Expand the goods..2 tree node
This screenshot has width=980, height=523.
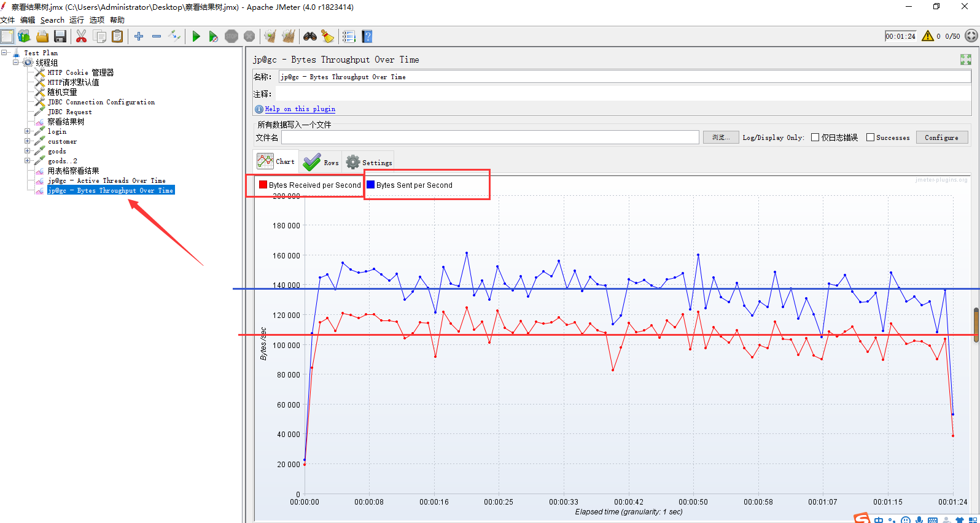pos(28,161)
